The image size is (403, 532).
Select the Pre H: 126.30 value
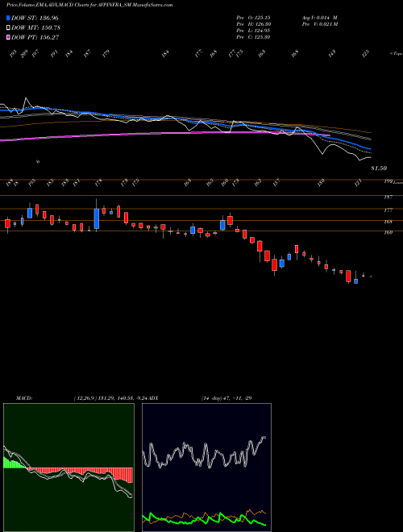[x=253, y=23]
